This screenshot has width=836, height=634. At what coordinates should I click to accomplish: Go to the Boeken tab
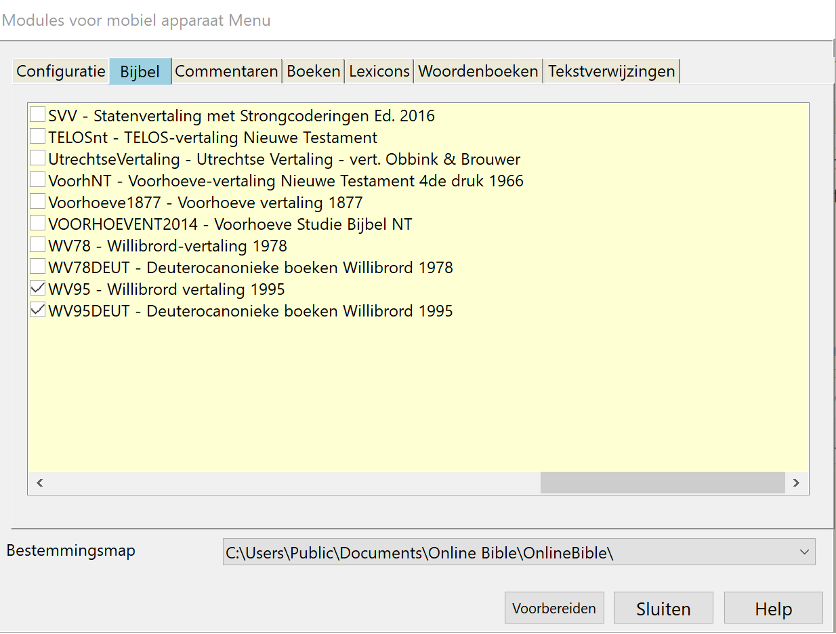tap(314, 71)
